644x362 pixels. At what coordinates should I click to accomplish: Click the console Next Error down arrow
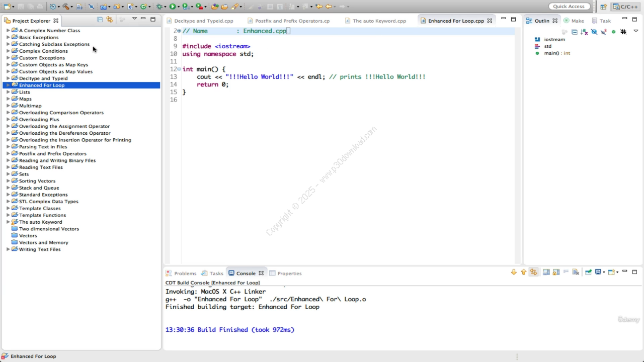(x=514, y=272)
